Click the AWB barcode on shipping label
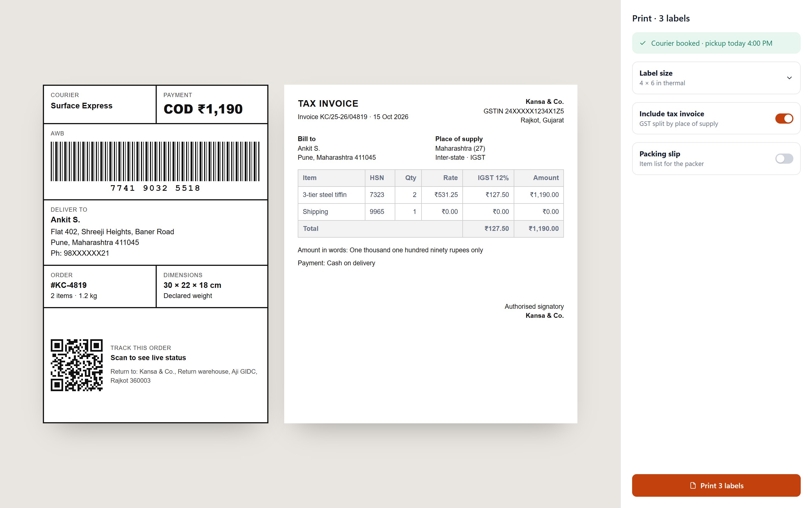This screenshot has height=508, width=812. (x=155, y=161)
